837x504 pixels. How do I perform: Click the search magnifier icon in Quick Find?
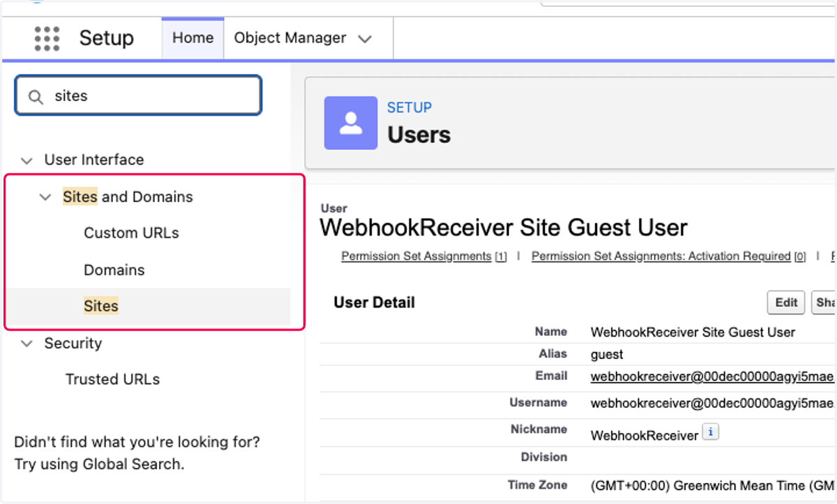pos(36,96)
